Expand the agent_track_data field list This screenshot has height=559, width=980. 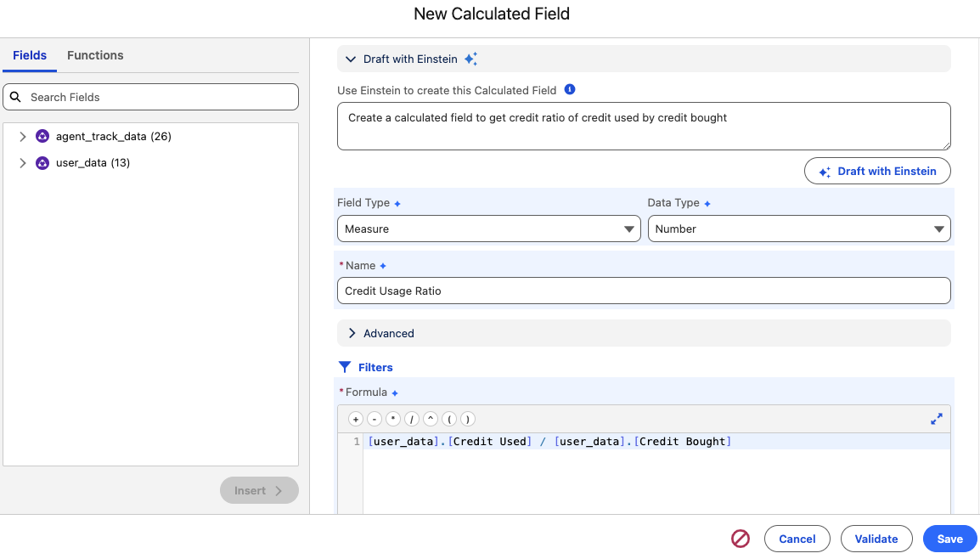pos(23,136)
